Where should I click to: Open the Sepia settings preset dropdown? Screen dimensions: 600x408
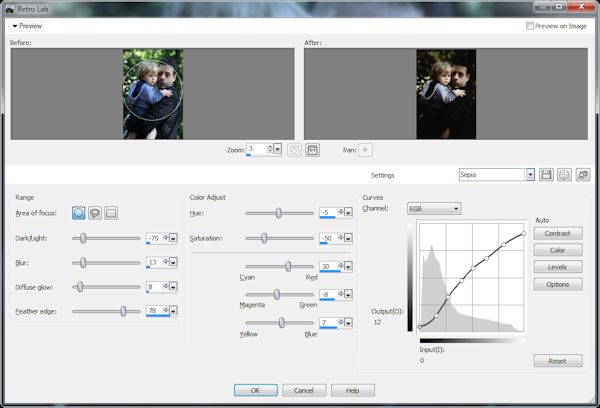[530, 174]
